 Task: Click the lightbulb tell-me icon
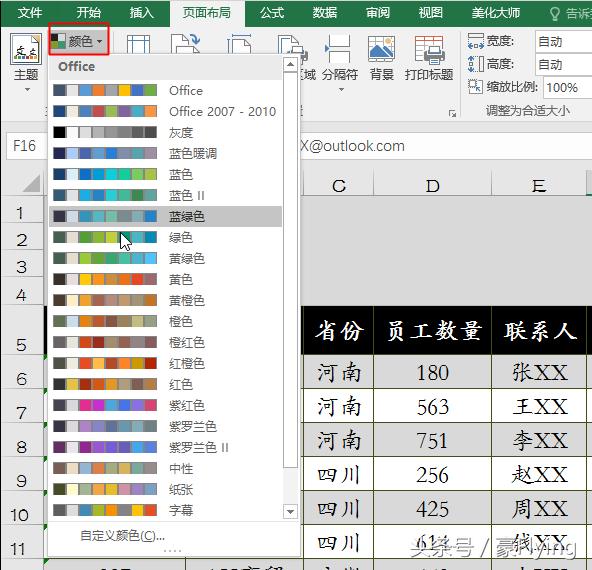[554, 14]
